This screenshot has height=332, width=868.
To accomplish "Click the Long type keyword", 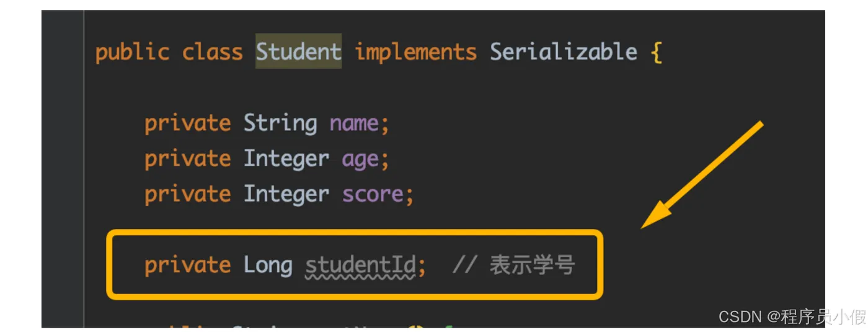I will pyautogui.click(x=267, y=265).
